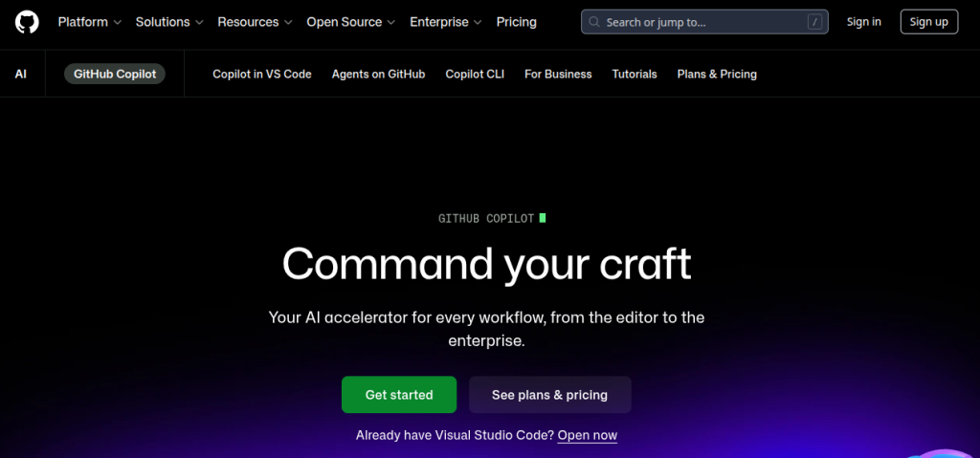Click the Command your craft heading

487,264
